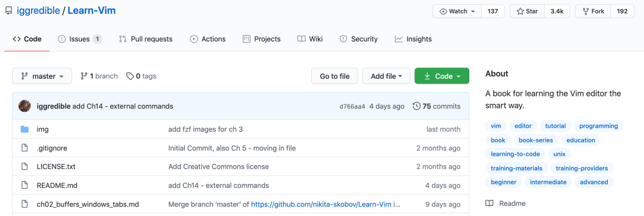The height and width of the screenshot is (216, 644).
Task: Select the vim topic tag
Action: (496, 126)
